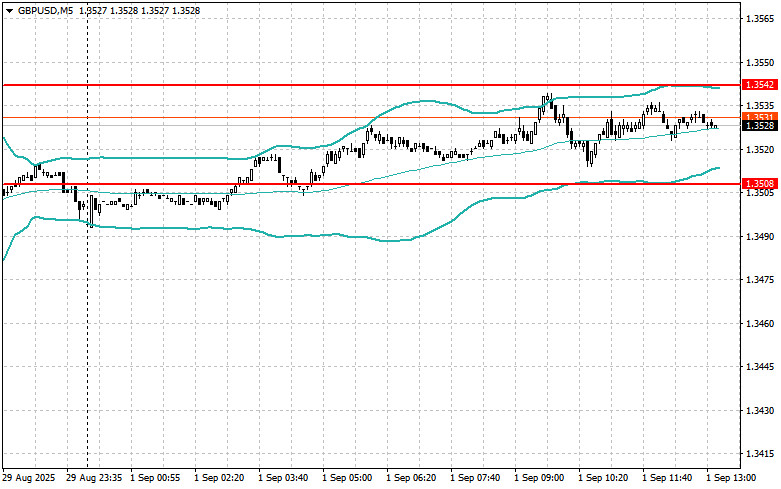Click the 1.3475 price scale value

click(760, 280)
